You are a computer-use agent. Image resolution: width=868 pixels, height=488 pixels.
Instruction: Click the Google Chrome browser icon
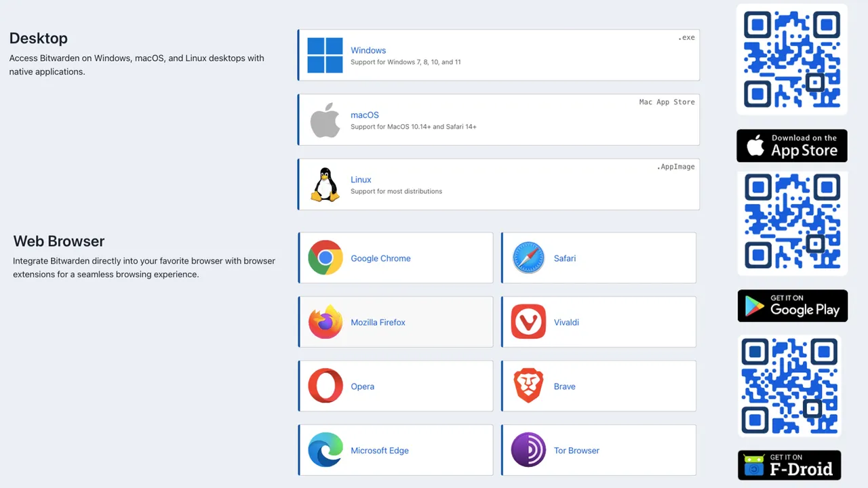325,258
